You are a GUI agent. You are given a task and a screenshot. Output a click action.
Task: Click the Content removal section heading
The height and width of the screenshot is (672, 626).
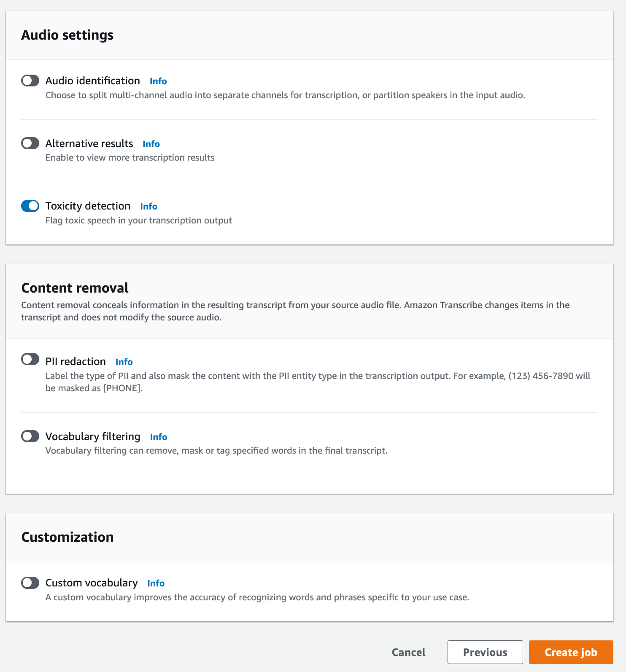tap(75, 287)
